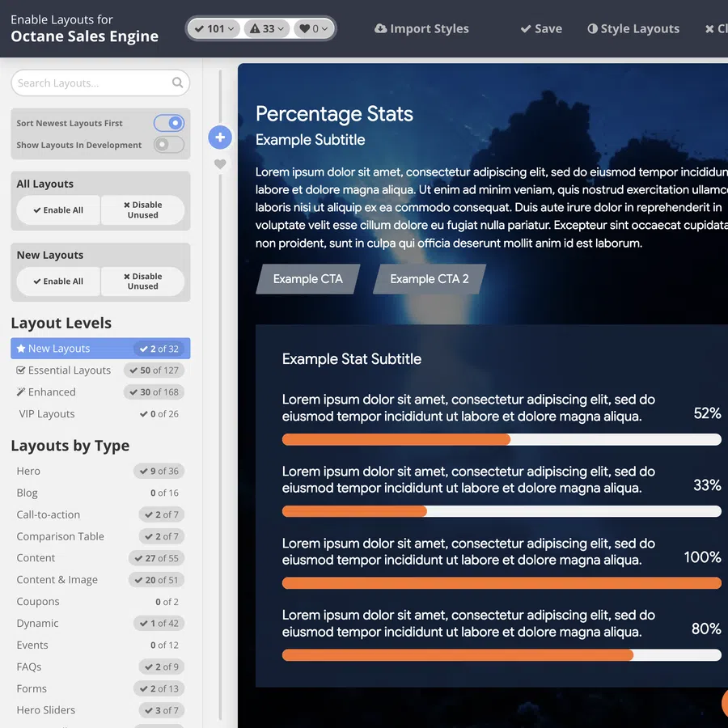Toggle the Essential Layouts 50 of 127 badge
This screenshot has width=728, height=728.
point(154,370)
